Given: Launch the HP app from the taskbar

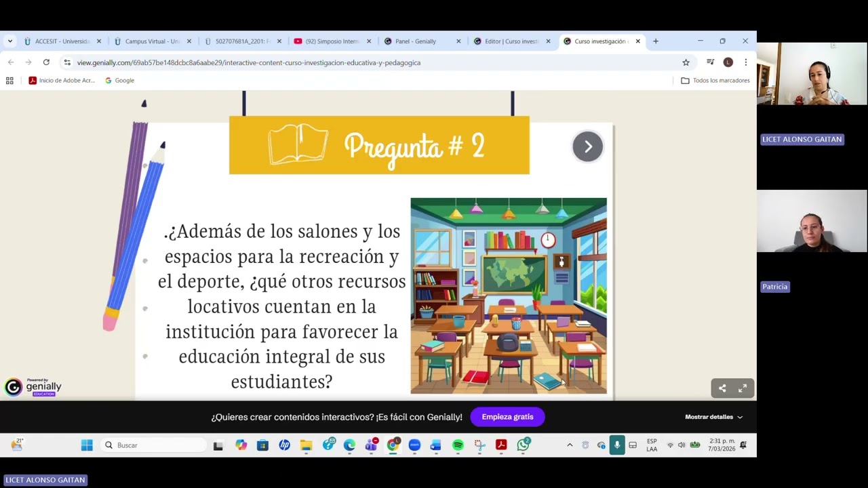Looking at the screenshot, I should [x=284, y=445].
